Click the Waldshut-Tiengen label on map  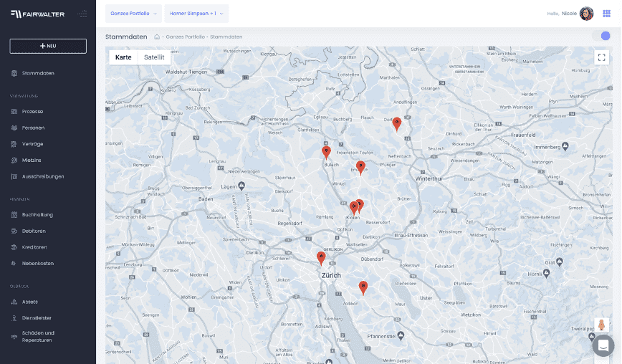[186, 72]
